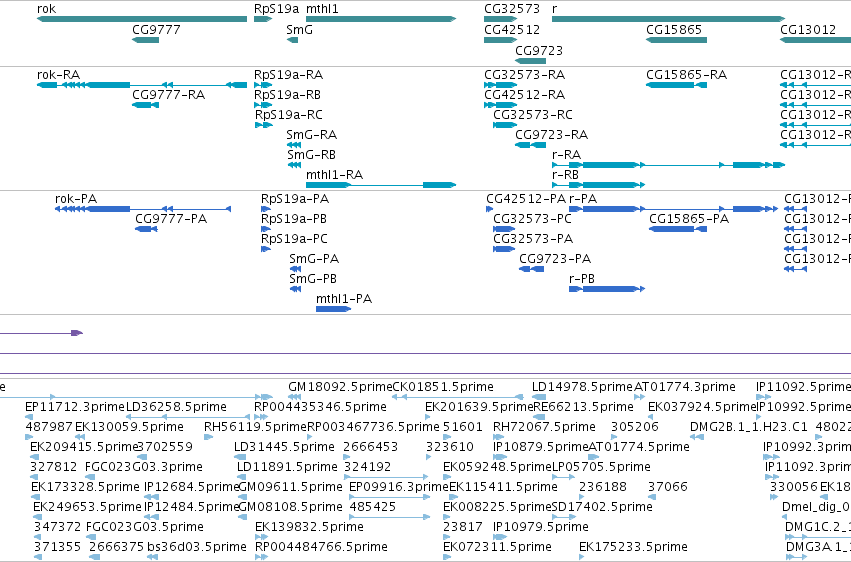The height and width of the screenshot is (562, 851).
Task: Click the purple arrow feature tip
Action: click(x=77, y=333)
